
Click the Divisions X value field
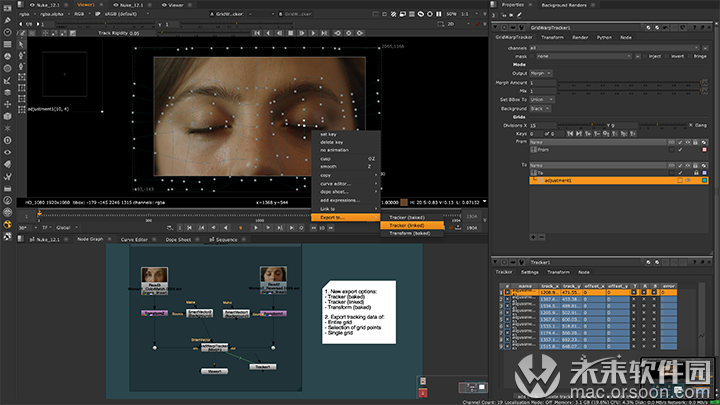tap(542, 125)
